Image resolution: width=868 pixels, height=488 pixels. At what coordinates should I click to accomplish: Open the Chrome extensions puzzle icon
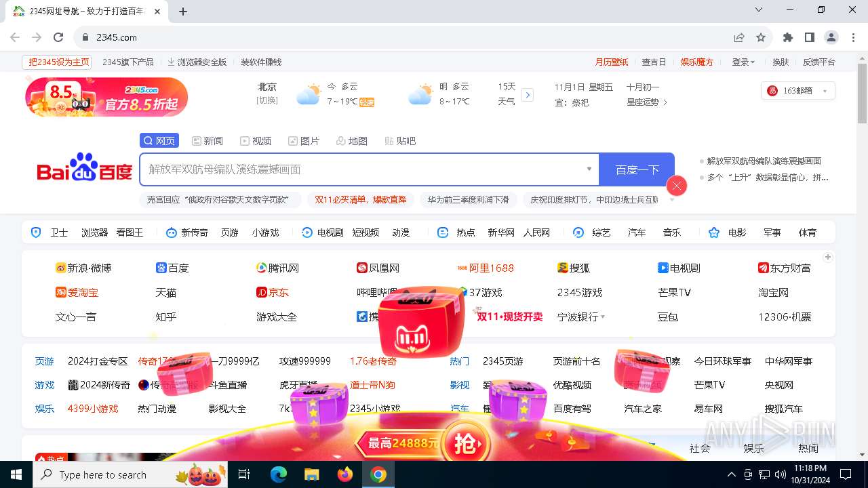pos(788,37)
